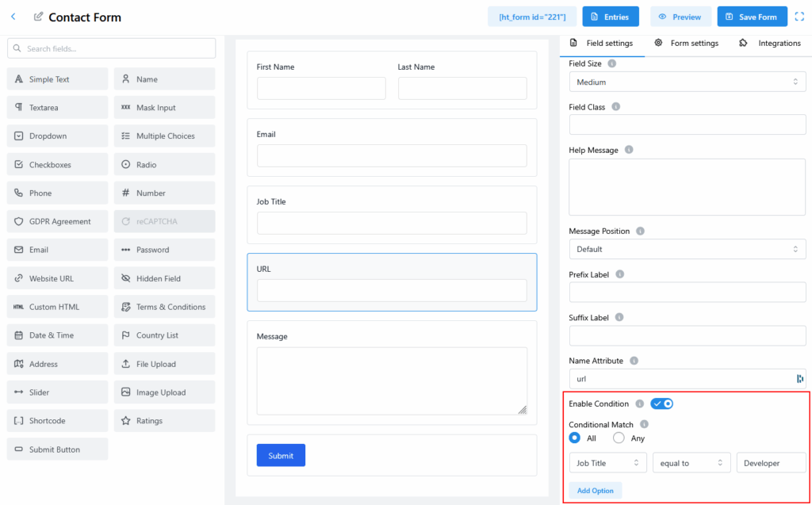Click the back arrow icon
This screenshot has width=812, height=505.
pyautogui.click(x=13, y=17)
